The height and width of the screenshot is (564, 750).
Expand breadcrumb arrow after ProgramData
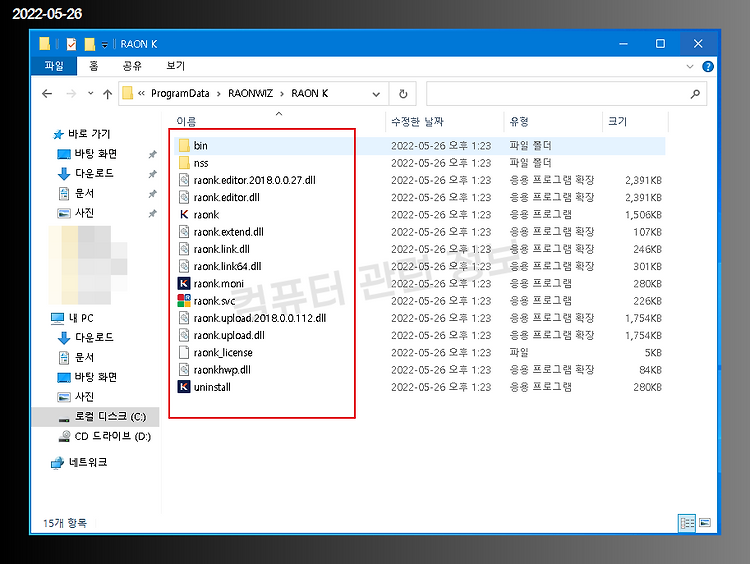[x=219, y=94]
